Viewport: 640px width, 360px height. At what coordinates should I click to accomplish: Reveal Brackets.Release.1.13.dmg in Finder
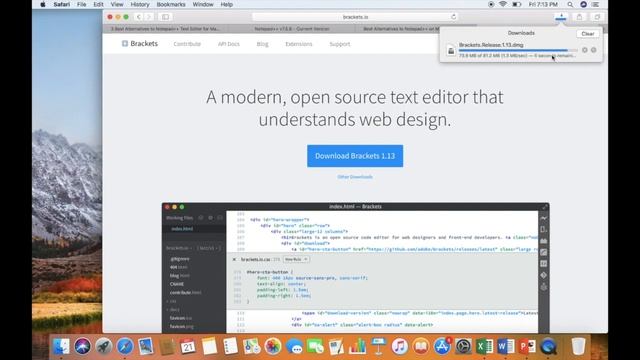[593, 50]
